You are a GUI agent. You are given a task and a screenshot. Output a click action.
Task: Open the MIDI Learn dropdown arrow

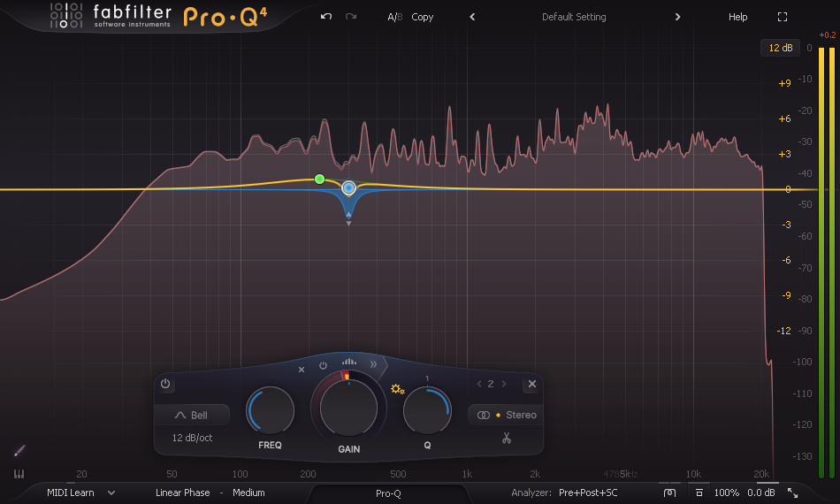point(111,493)
